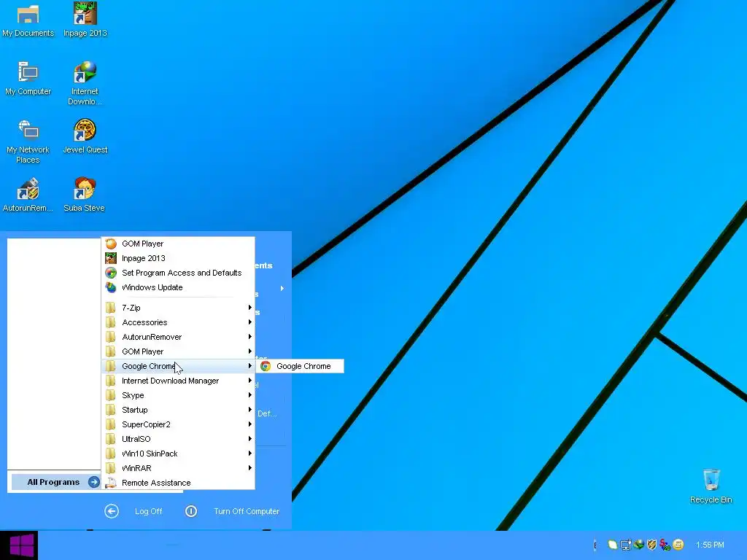Screen dimensions: 747x560
Task: Select the My Computer desktop icon
Action: point(28,79)
